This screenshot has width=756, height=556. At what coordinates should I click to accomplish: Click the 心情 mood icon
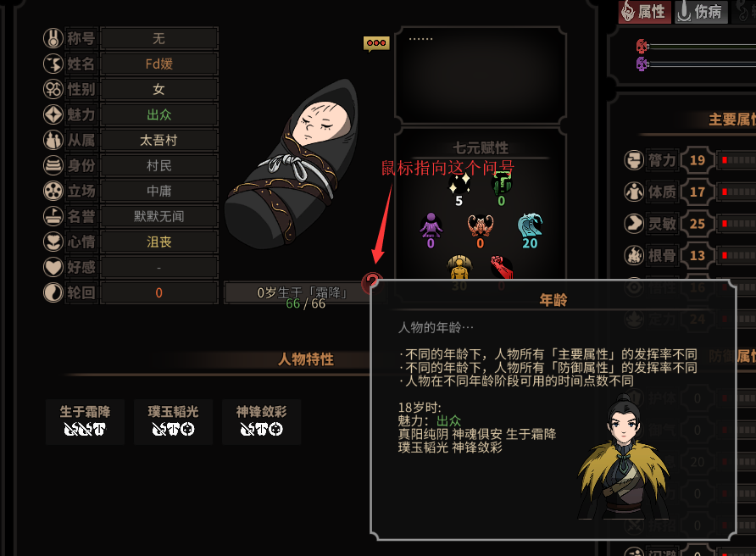[53, 242]
